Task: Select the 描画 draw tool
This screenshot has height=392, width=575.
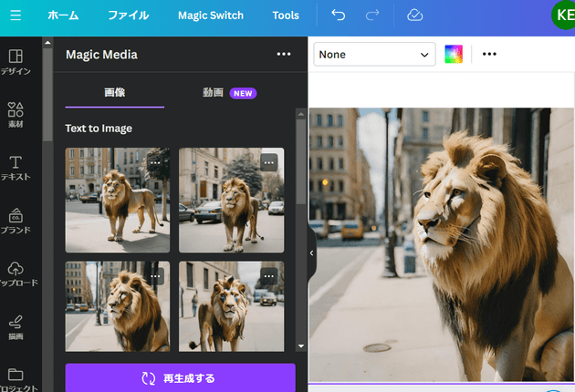Action: (16, 326)
